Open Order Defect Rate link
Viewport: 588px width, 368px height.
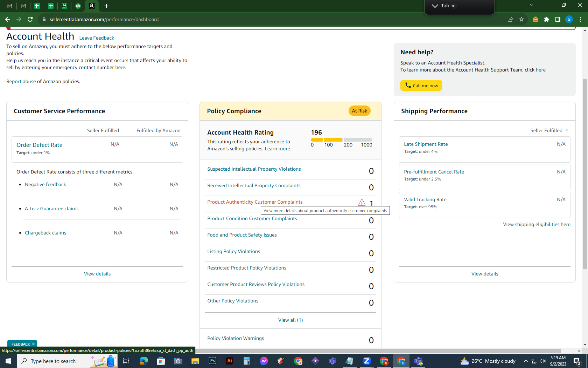pos(39,145)
